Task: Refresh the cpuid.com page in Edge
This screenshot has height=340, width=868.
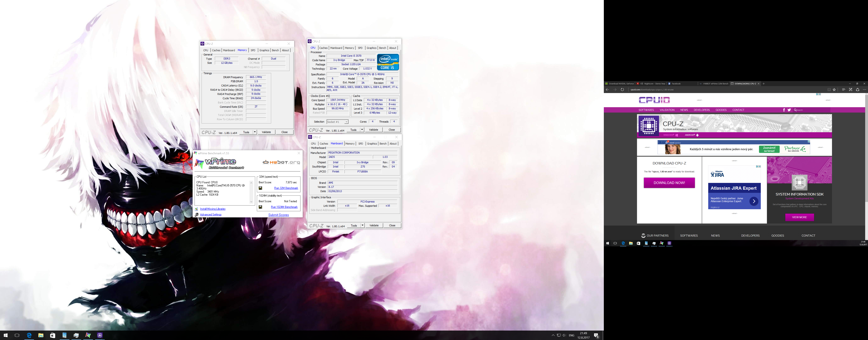Action: pos(622,90)
